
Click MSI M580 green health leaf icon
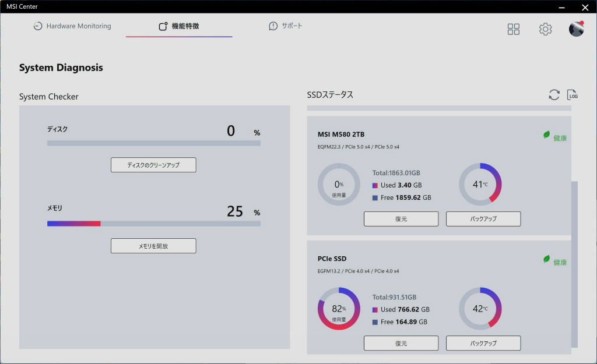546,135
